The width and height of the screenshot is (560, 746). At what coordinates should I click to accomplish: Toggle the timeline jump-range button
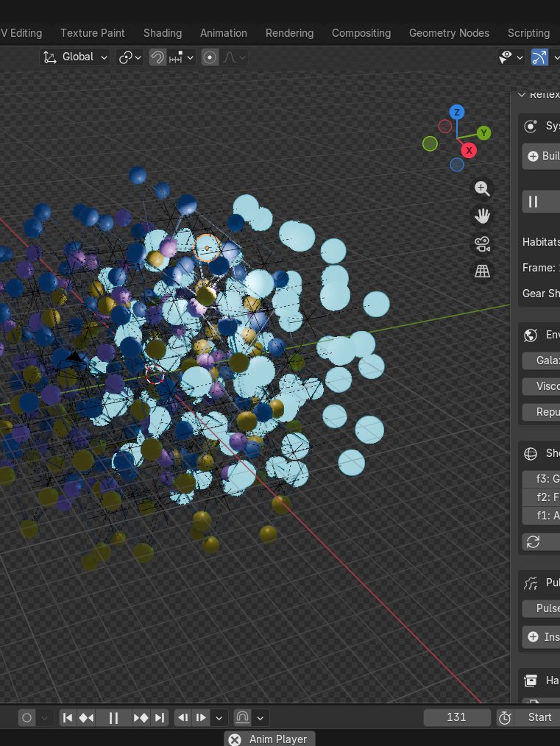242,718
